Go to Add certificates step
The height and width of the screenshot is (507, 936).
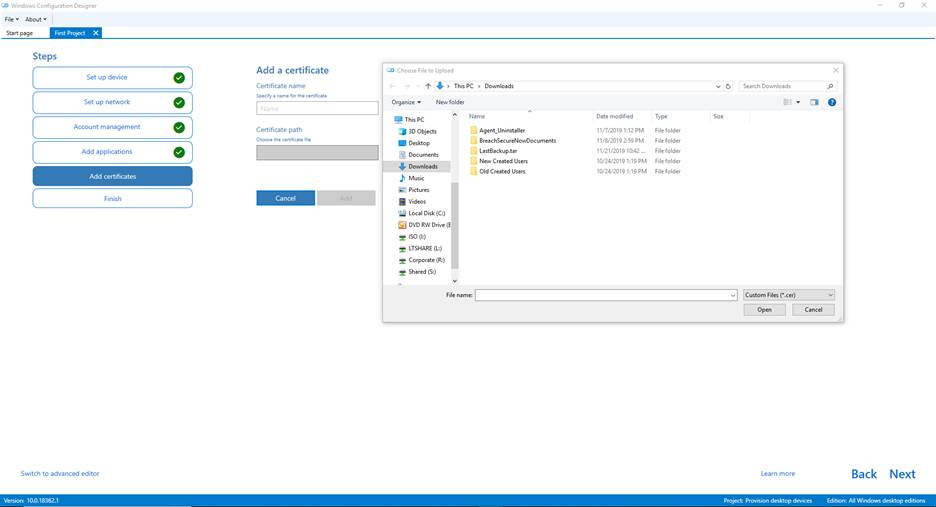(112, 176)
